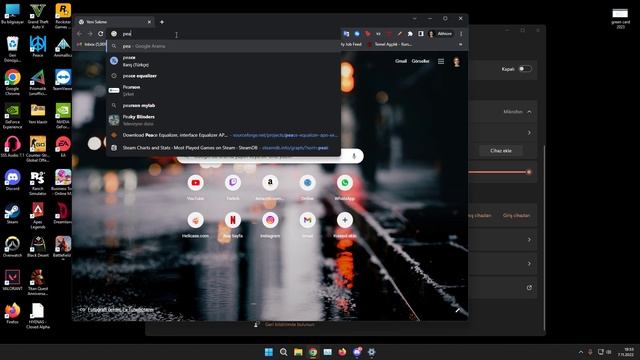
Task: Open the photo credit link at bottom-left
Action: (121, 310)
